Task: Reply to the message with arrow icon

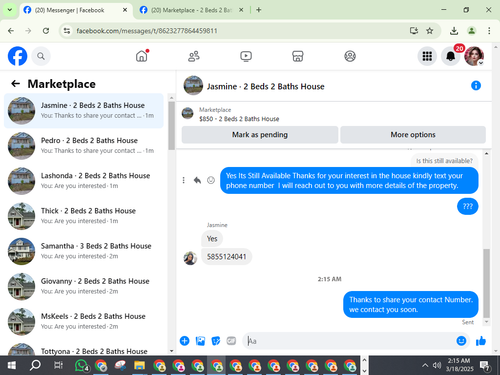Action: [197, 180]
